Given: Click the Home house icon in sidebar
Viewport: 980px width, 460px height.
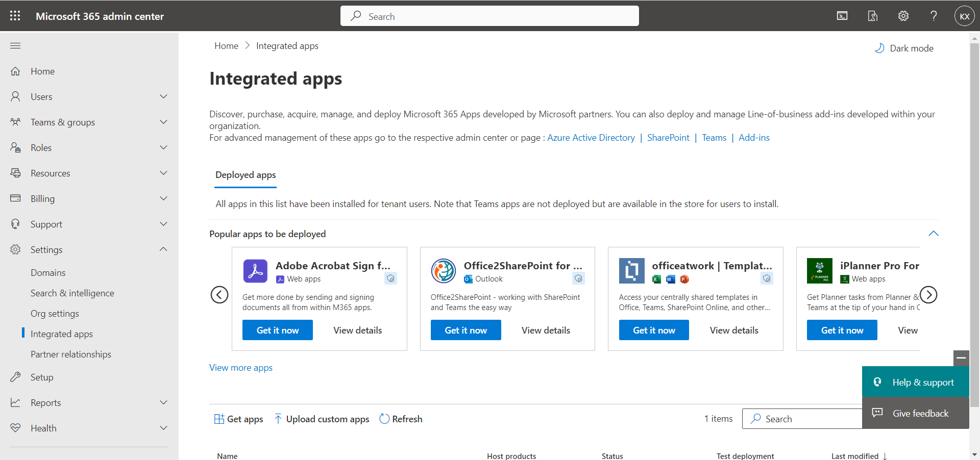Looking at the screenshot, I should 16,71.
